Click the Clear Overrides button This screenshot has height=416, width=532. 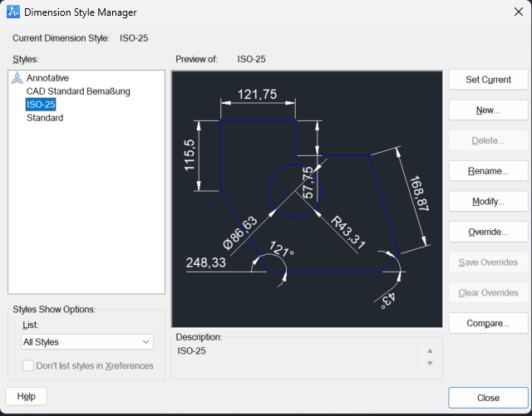[488, 292]
